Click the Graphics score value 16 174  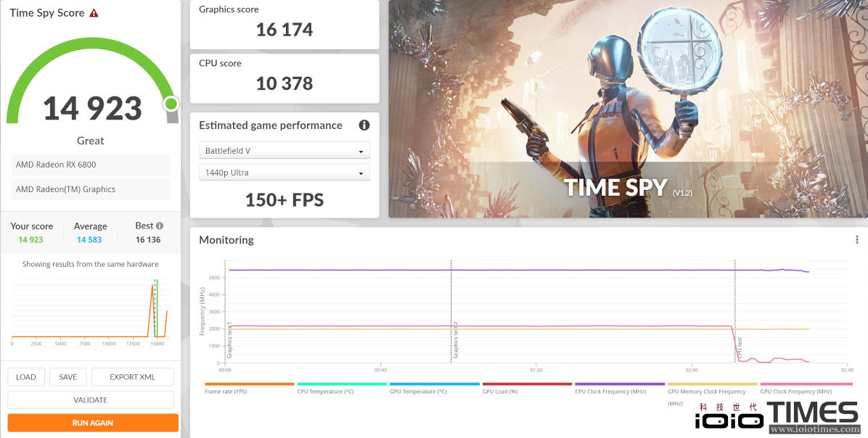coord(284,29)
